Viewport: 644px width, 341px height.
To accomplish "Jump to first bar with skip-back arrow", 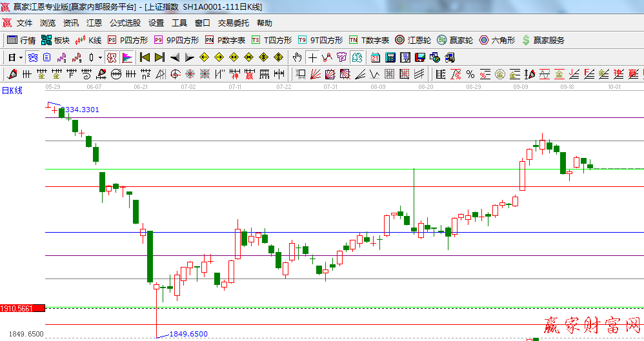I will click(145, 57).
